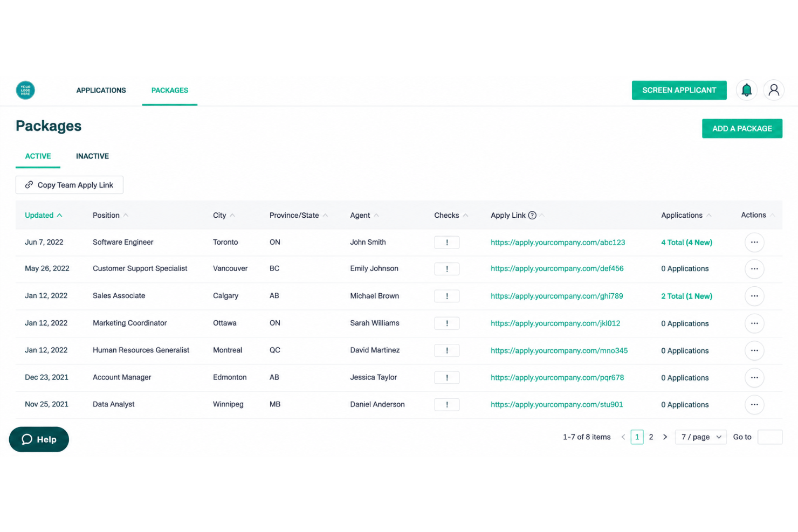The width and height of the screenshot is (798, 532).
Task: Show the Inactive packages tab
Action: coord(92,156)
